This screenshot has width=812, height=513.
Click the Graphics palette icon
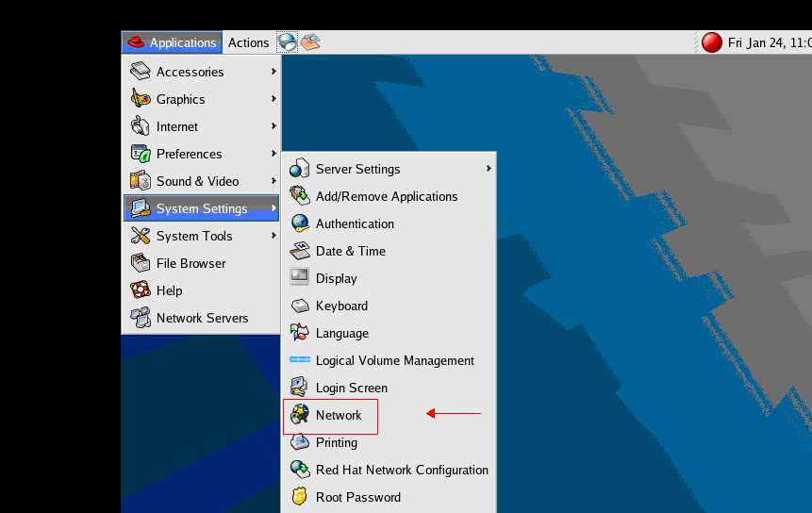(140, 99)
